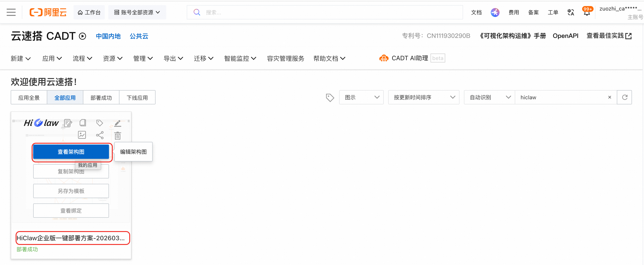Open the OpenAPI link
This screenshot has width=644, height=265.
pyautogui.click(x=566, y=36)
